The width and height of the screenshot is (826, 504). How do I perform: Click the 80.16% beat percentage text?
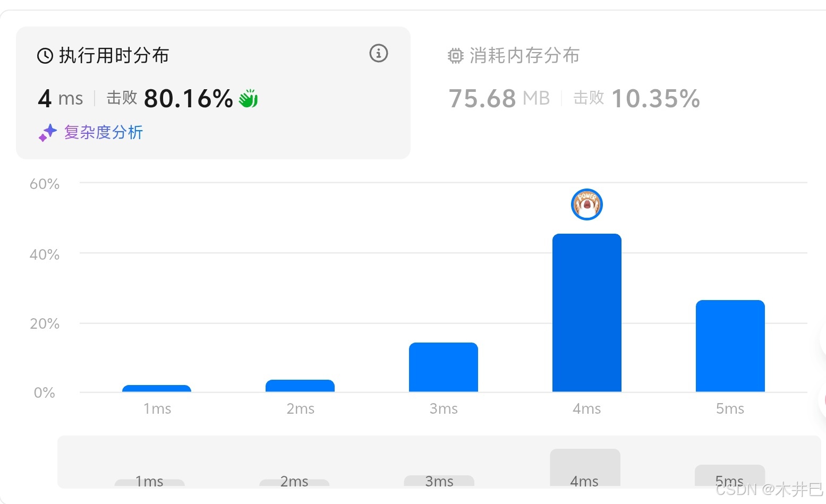click(x=188, y=98)
